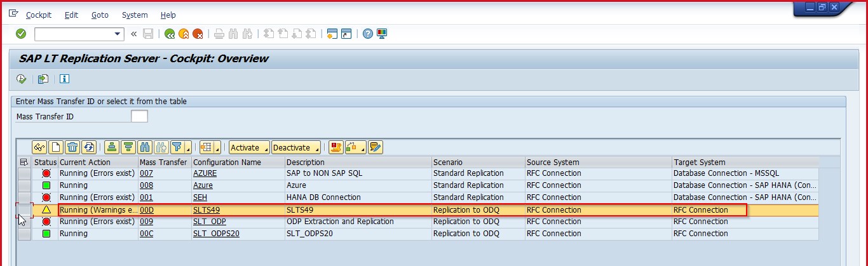Click the Find binoculars icon in table toolbar
This screenshot has height=266, width=868.
(x=145, y=148)
